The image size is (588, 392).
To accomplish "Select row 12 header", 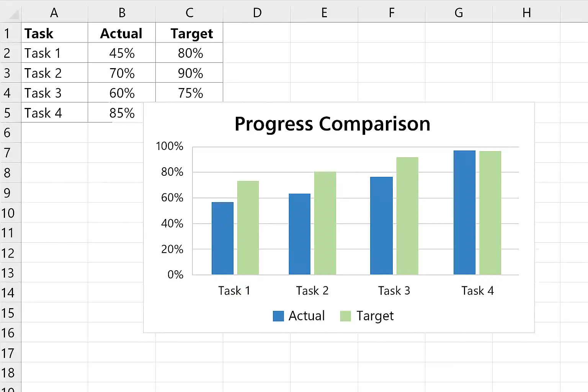I will pos(7,253).
